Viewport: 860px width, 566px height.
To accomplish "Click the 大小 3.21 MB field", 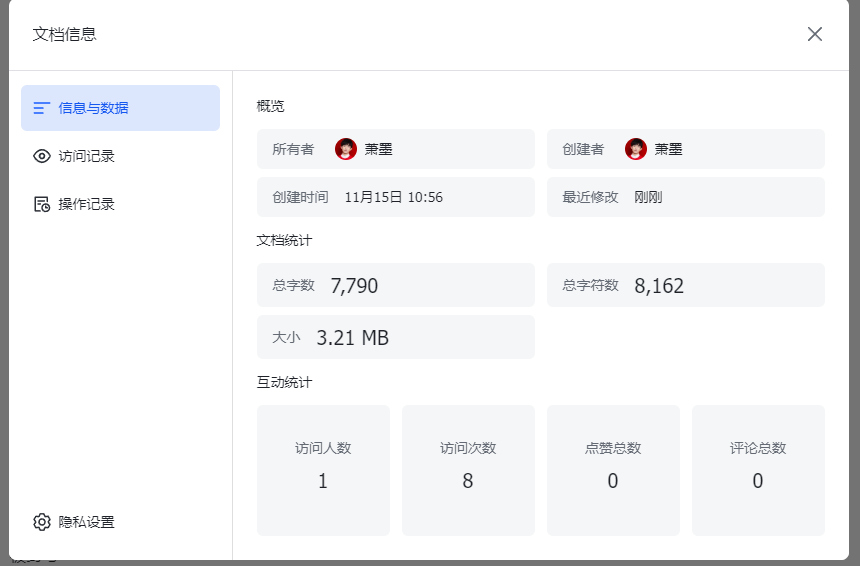I will pyautogui.click(x=395, y=337).
